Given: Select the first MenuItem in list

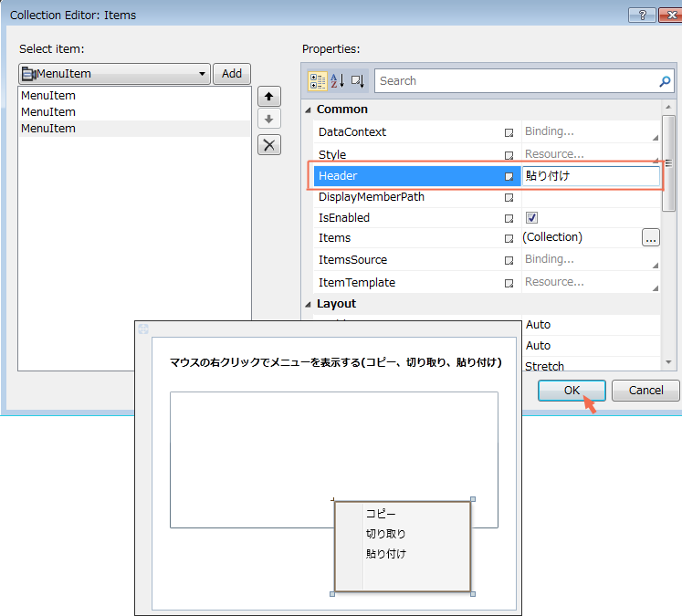Looking at the screenshot, I should point(134,96).
